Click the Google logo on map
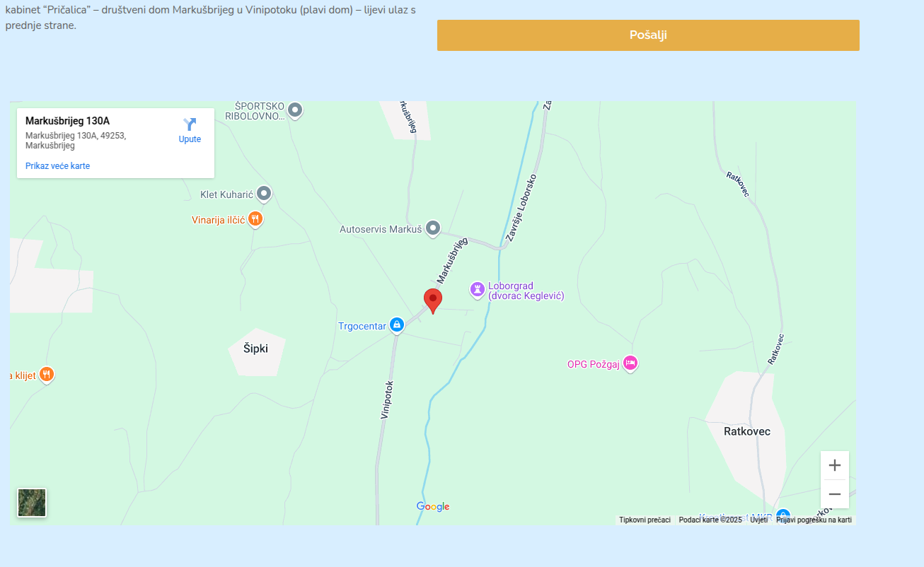 (433, 506)
